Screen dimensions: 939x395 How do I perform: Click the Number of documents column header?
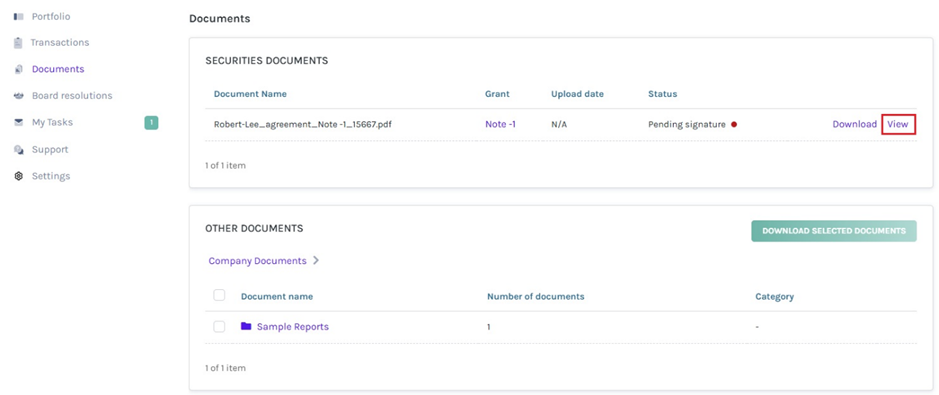[x=535, y=296]
